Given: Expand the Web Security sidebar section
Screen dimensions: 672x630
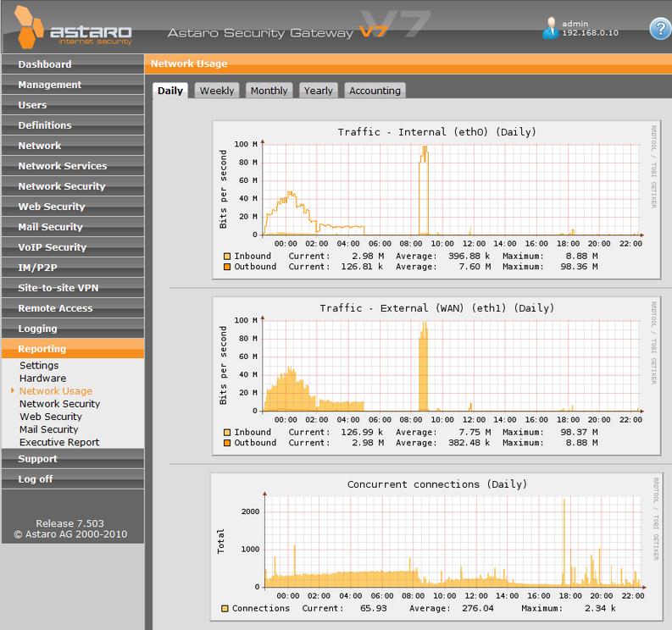Looking at the screenshot, I should 52,207.
